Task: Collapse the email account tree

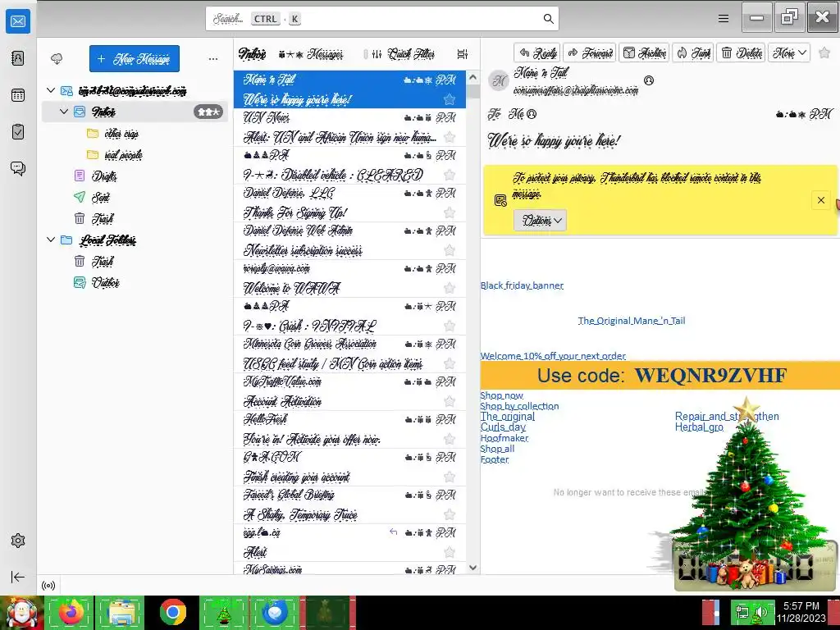Action: (51, 90)
